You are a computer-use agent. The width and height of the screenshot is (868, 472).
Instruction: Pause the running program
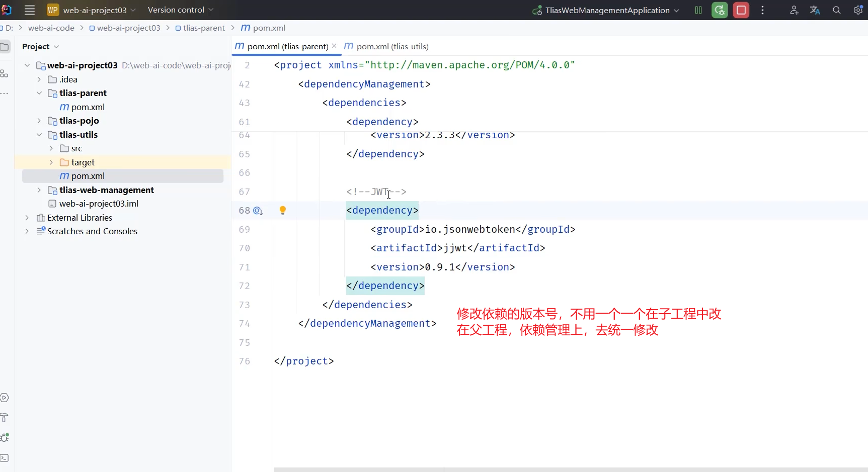[698, 10]
